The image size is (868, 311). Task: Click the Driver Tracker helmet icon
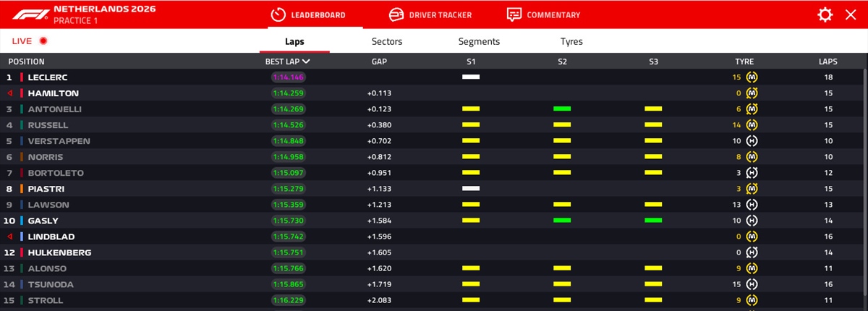point(396,14)
